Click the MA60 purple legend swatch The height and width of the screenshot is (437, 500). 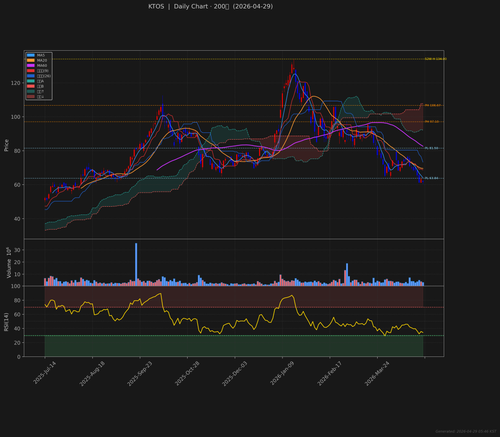tap(31, 65)
